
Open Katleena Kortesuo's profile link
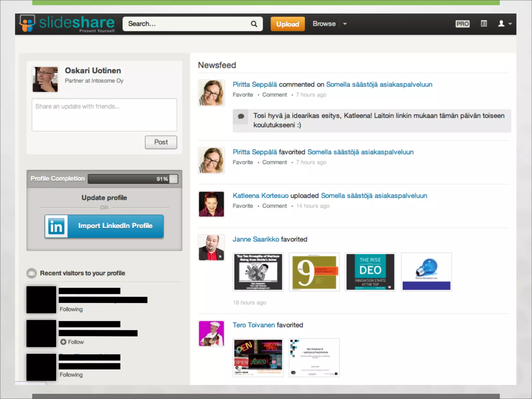click(260, 196)
